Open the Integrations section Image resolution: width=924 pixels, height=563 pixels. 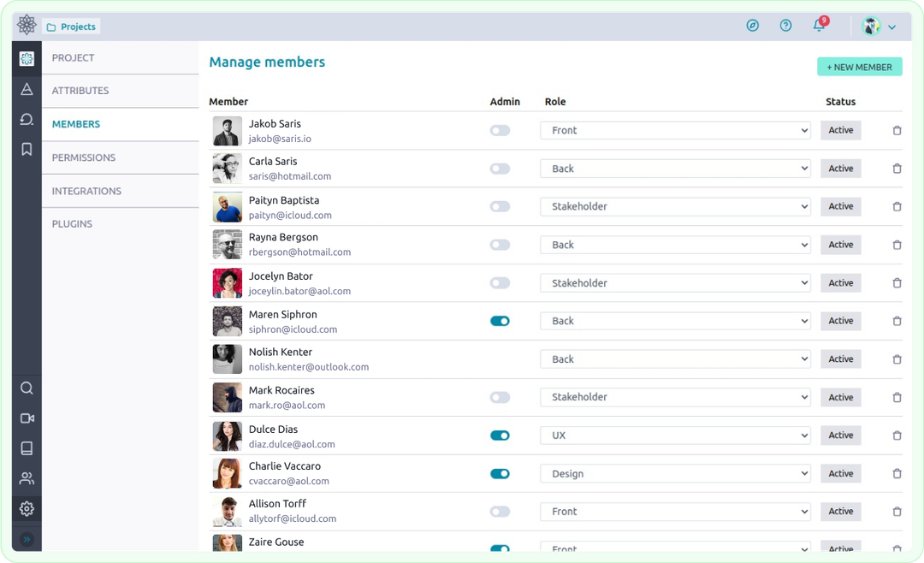pos(86,191)
